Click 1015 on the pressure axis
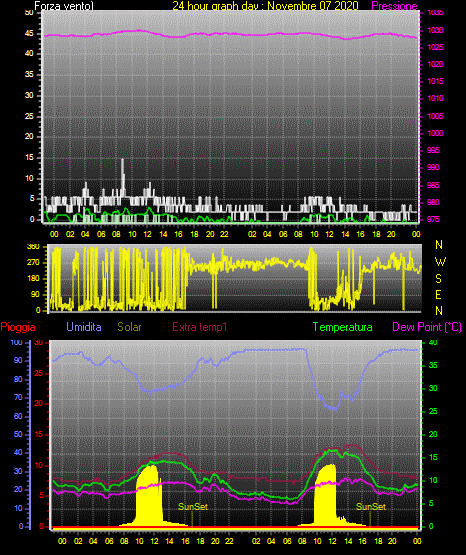The height and width of the screenshot is (555, 466). [x=435, y=81]
